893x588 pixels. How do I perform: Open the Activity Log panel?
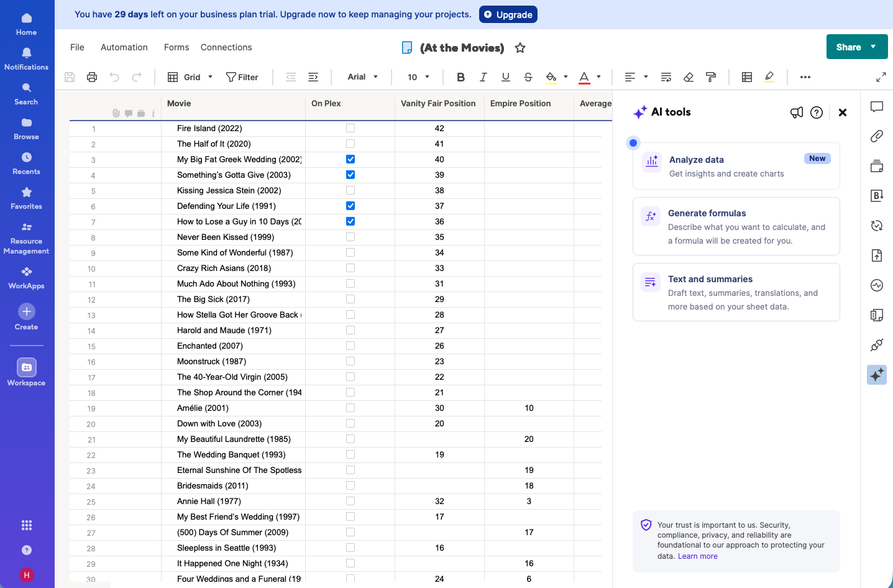point(877,285)
